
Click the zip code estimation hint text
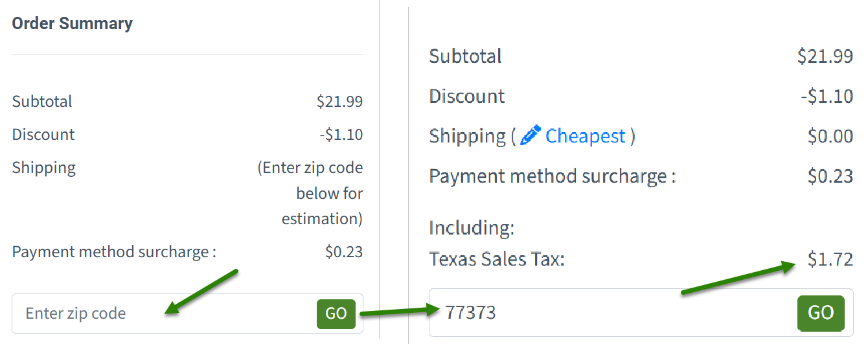pos(310,193)
